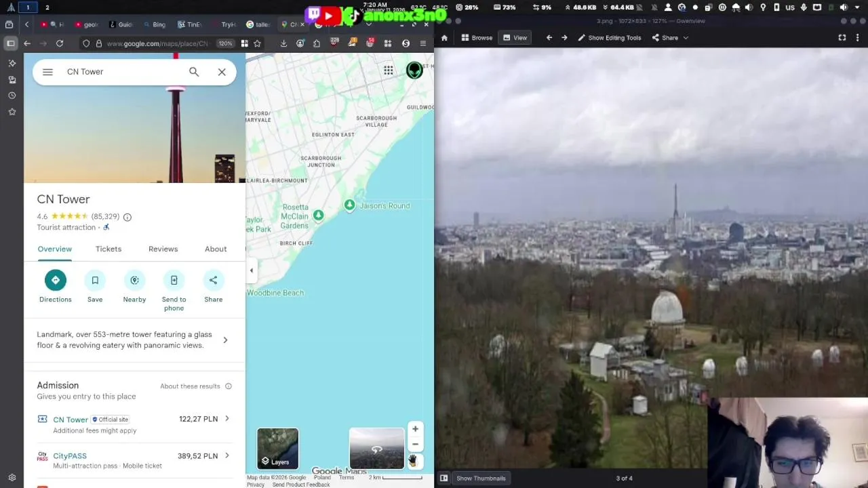Viewport: 868px width, 488px height.
Task: Open the Google Maps hamburger menu
Action: 47,72
